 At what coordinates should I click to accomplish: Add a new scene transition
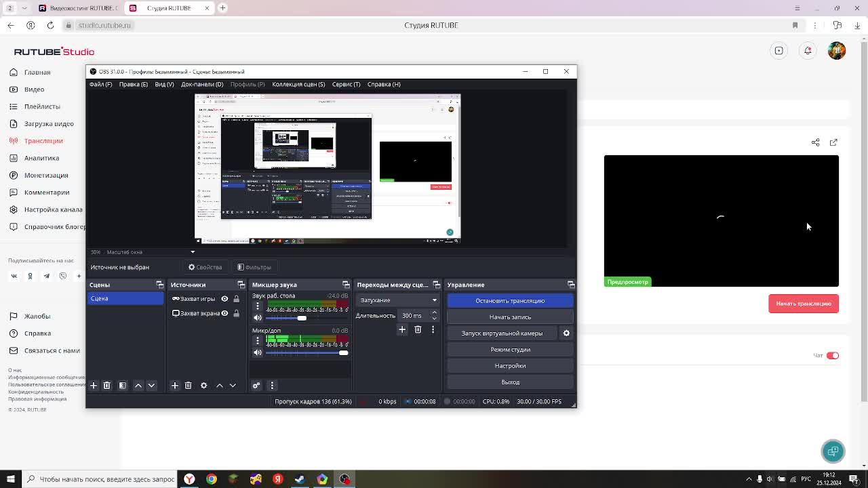tap(402, 329)
